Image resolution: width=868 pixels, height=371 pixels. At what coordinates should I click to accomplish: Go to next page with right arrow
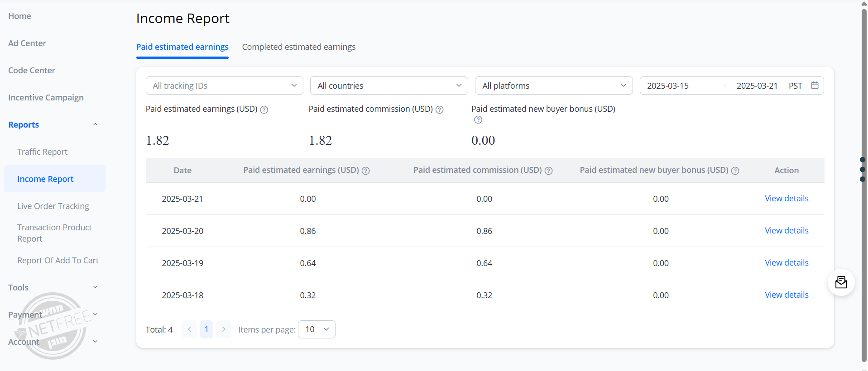click(223, 329)
